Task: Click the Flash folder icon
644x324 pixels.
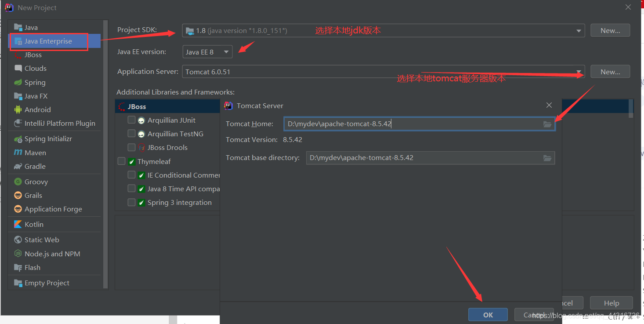Action: [18, 267]
